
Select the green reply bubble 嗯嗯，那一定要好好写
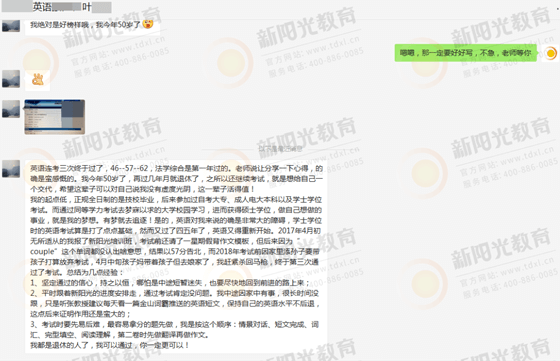465,53
